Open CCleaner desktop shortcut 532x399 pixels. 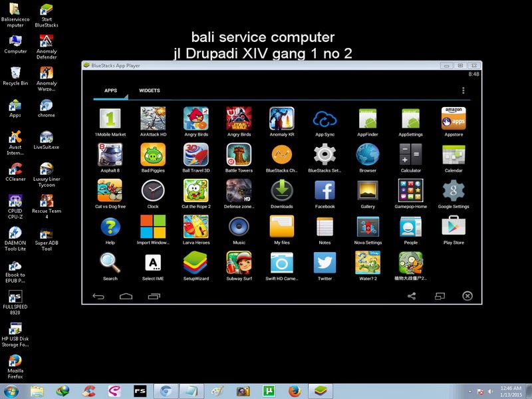pyautogui.click(x=15, y=172)
